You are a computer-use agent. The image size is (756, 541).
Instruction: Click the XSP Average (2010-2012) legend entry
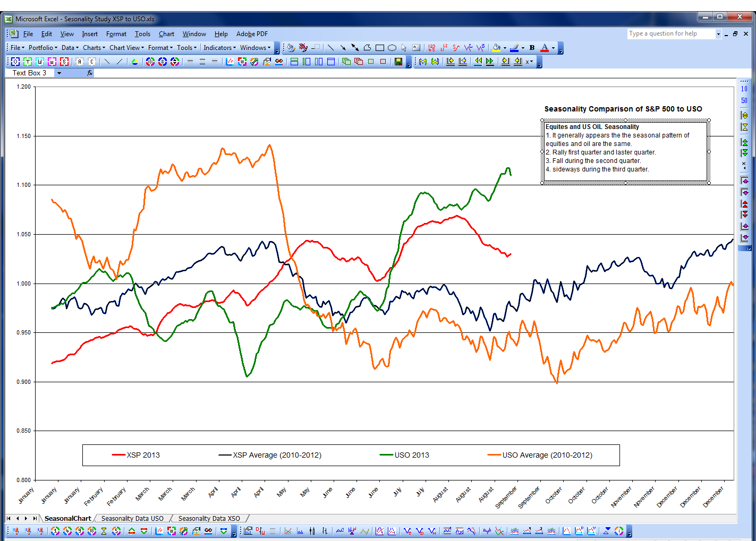(x=270, y=455)
